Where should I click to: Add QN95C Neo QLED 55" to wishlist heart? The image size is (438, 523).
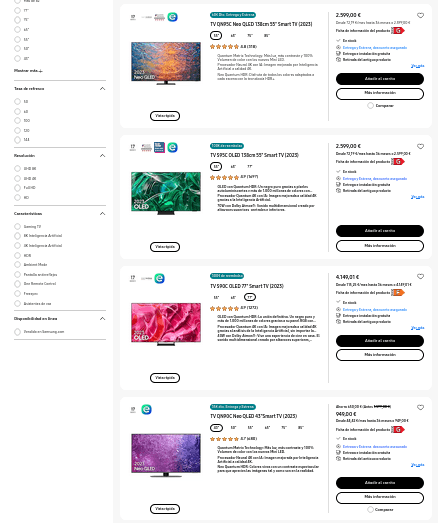[x=420, y=15]
